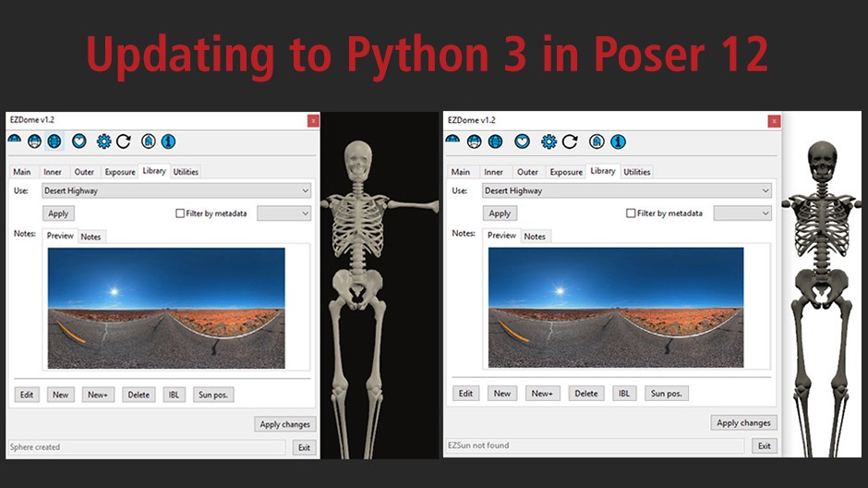868x488 pixels.
Task: Open the info icon in right window
Action: tap(619, 141)
